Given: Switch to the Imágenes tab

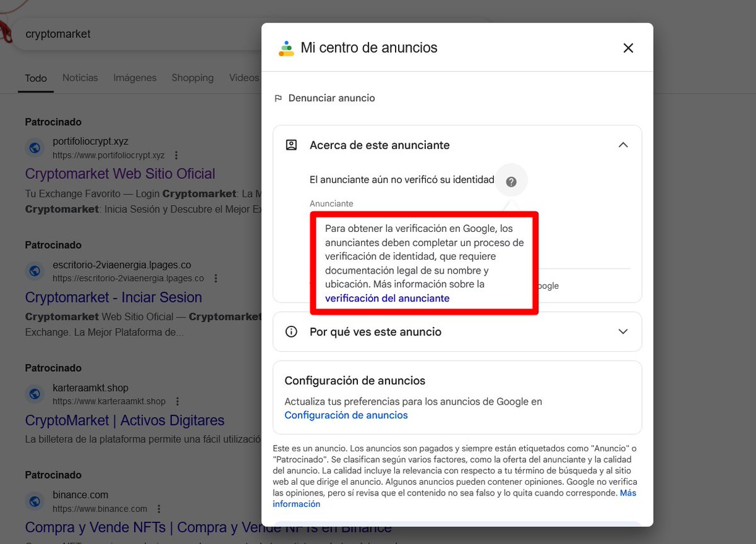Looking at the screenshot, I should click(x=135, y=78).
